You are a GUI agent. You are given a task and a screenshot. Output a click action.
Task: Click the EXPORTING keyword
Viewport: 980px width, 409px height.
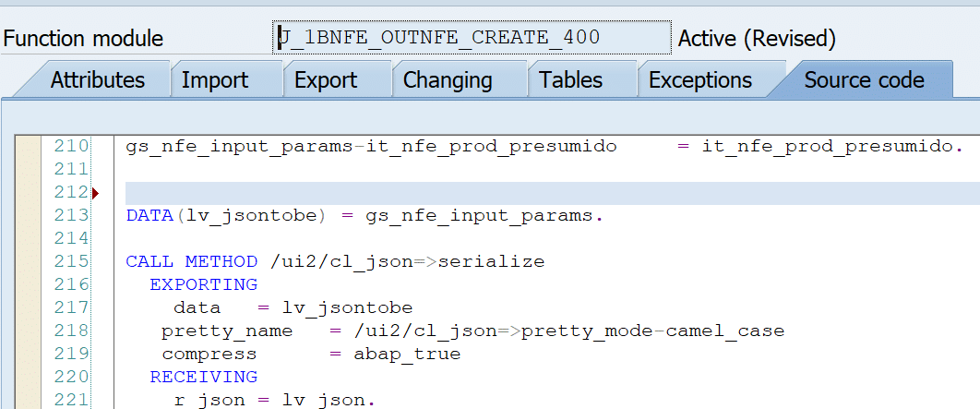click(204, 284)
